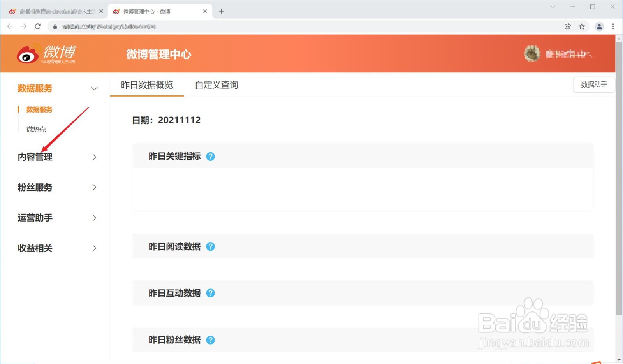Screen dimensions: 623x364
Task: Bookmark this page with the star
Action: (582, 26)
